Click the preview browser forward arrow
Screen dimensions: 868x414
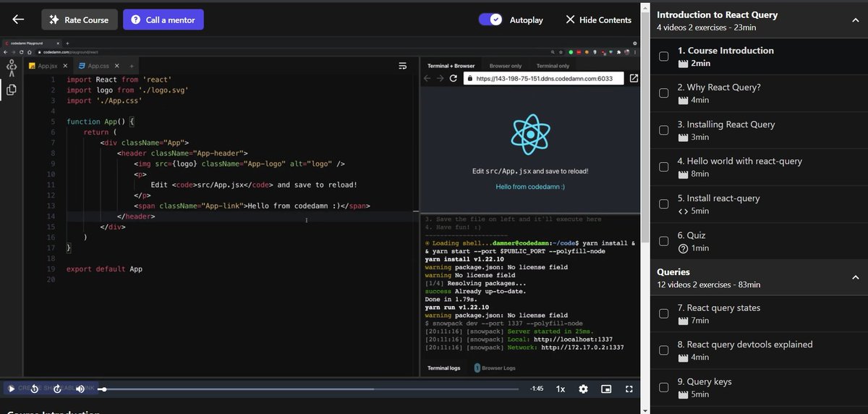[440, 78]
